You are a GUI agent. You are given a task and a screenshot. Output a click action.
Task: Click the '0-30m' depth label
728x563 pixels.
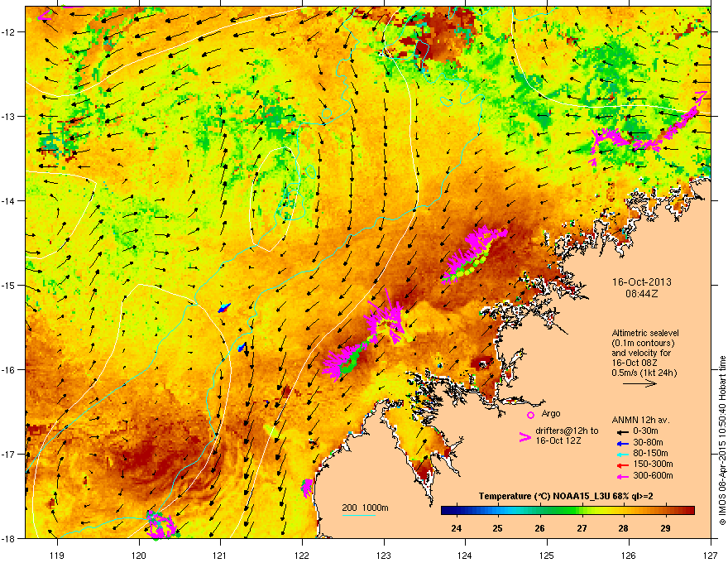(645, 431)
